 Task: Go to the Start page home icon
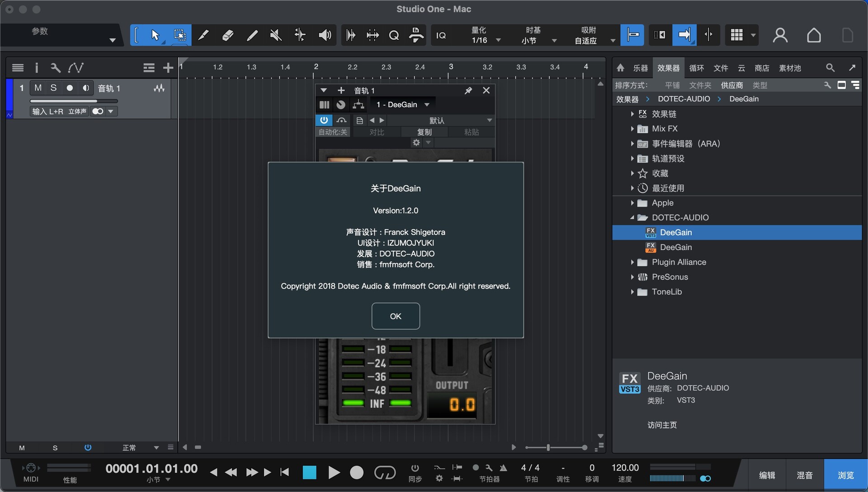click(814, 35)
